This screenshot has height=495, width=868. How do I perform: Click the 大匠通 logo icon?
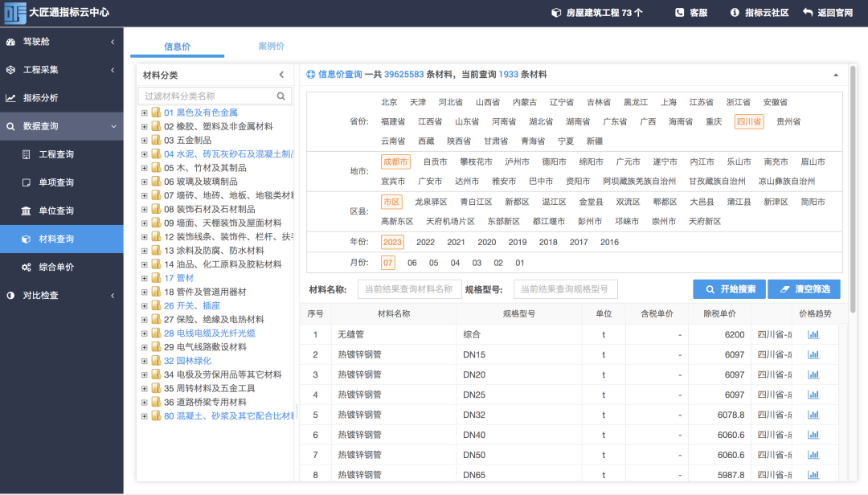(x=15, y=13)
